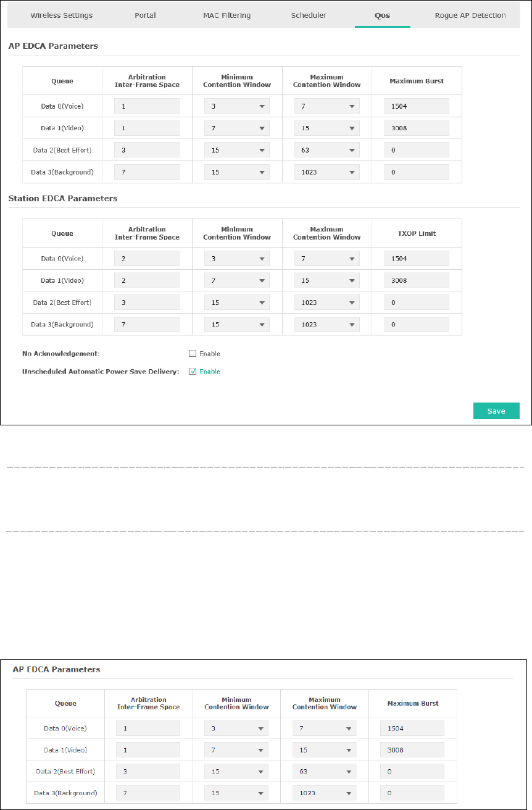Open upper AP EDCA Best Effort Minimum Contention Window dropdown

coord(237,150)
